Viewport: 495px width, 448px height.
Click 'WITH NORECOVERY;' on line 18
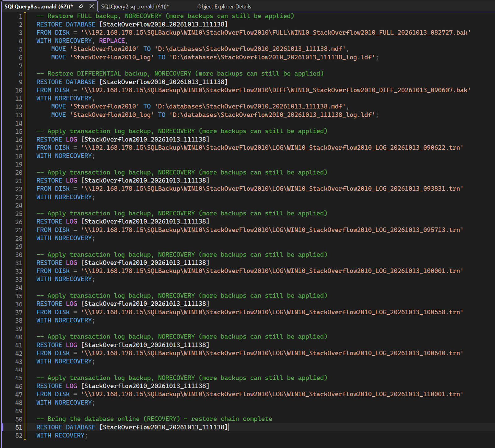click(66, 156)
